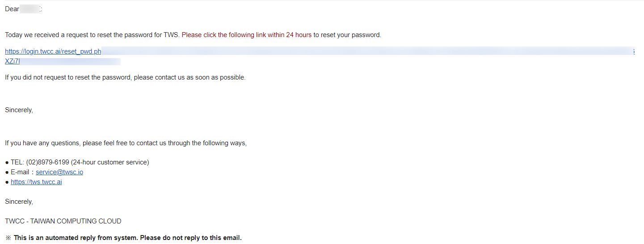The height and width of the screenshot is (244, 644).
Task: Select the red 'within 24 hours' warning text
Action: (290, 35)
